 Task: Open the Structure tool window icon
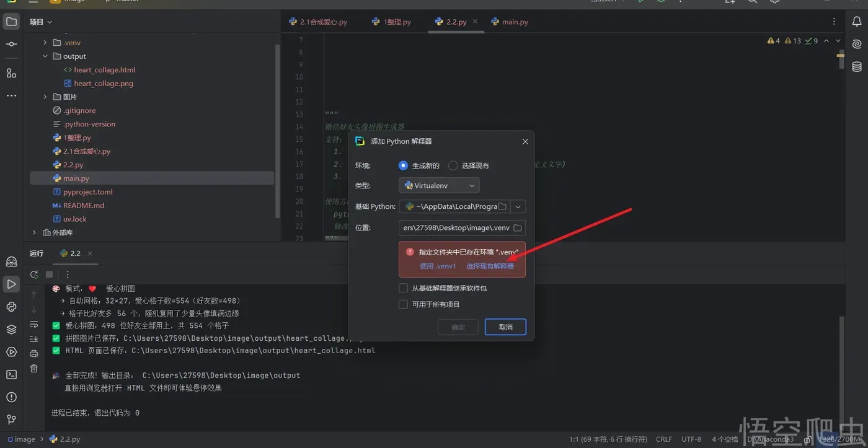(x=11, y=73)
